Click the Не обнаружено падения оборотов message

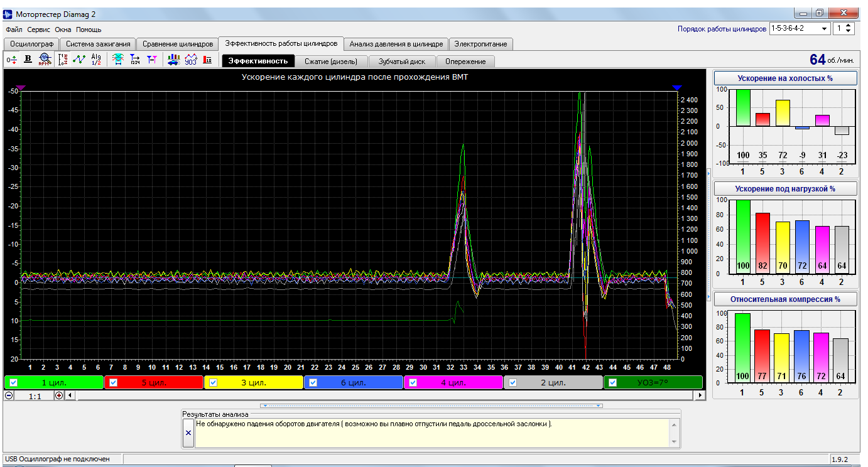click(374, 424)
